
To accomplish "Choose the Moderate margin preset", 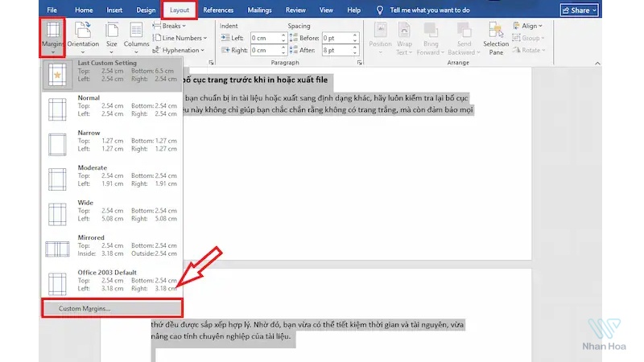I will (x=112, y=179).
